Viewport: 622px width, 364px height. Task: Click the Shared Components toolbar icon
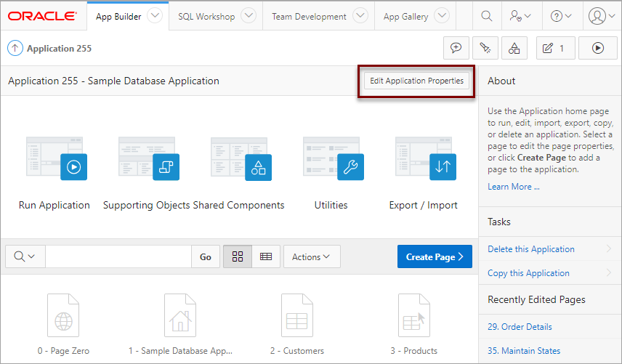click(x=514, y=48)
